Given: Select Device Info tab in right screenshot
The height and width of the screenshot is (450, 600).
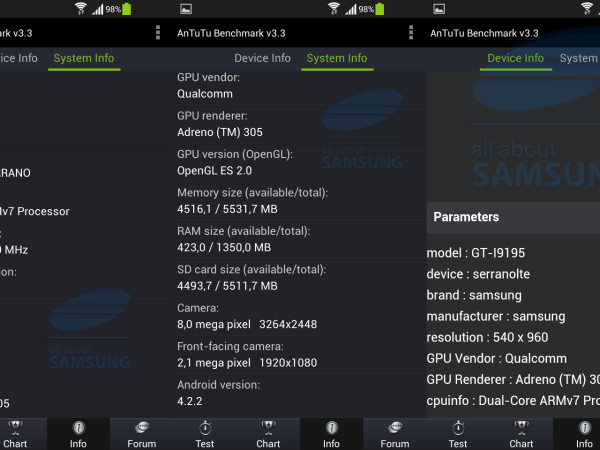Looking at the screenshot, I should (515, 58).
